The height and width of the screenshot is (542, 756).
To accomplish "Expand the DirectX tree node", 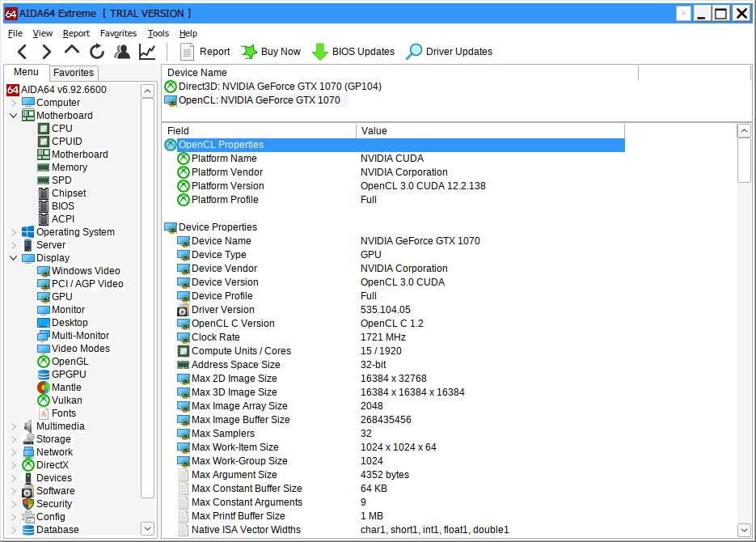I will click(14, 465).
